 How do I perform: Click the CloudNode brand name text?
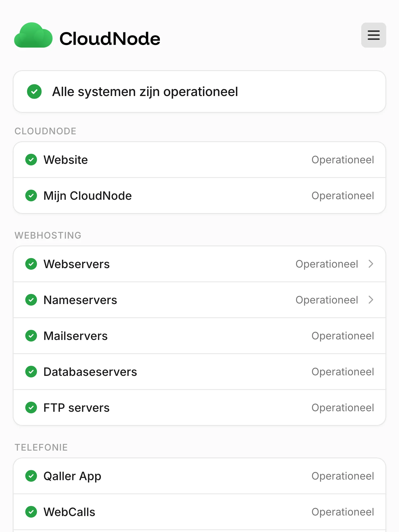pos(110,39)
